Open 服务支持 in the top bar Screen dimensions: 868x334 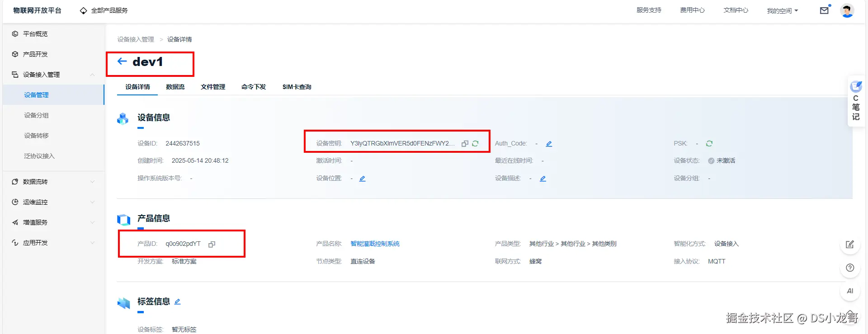click(x=649, y=10)
